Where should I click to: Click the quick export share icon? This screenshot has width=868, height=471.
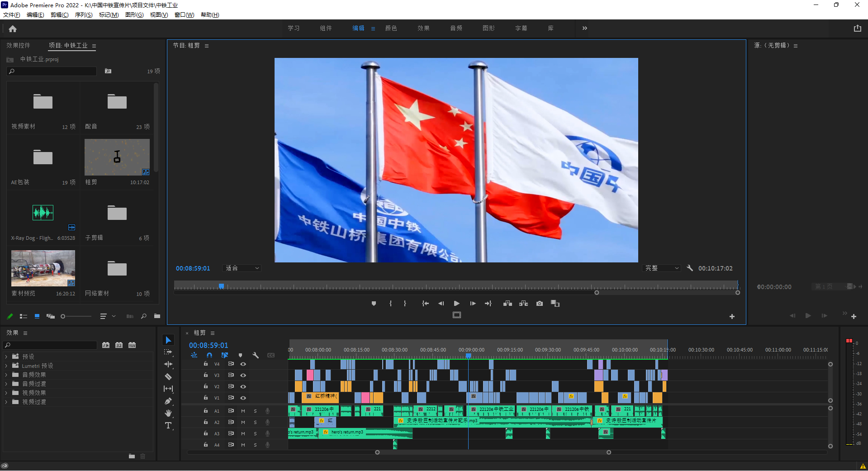coord(857,28)
